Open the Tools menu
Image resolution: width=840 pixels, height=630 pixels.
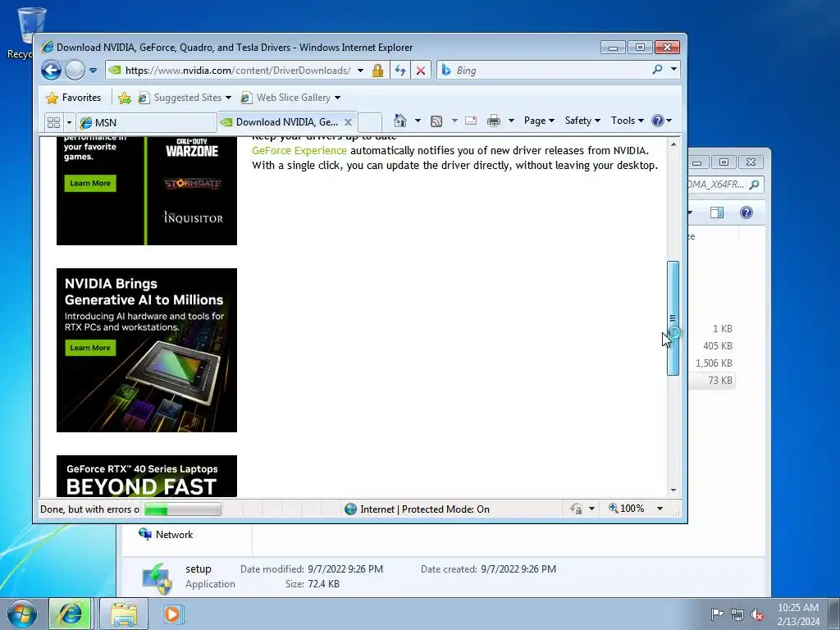[x=628, y=121]
